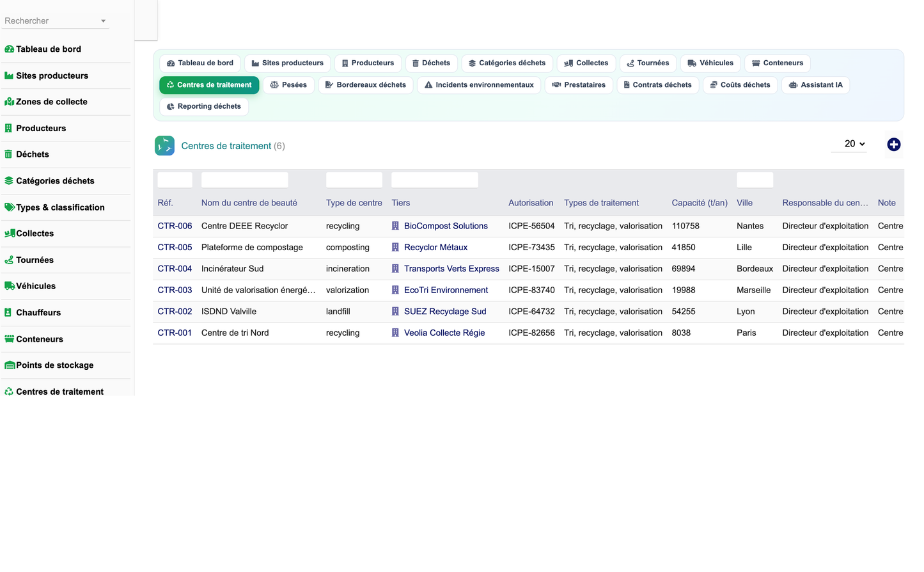
Task: Open record CTR-005
Action: tap(175, 248)
